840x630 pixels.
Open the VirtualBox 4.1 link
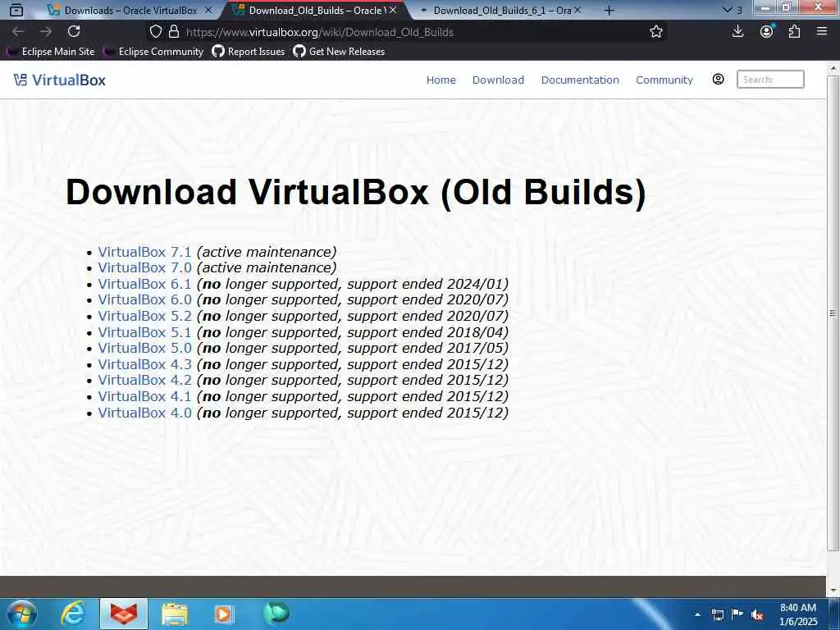pos(144,396)
